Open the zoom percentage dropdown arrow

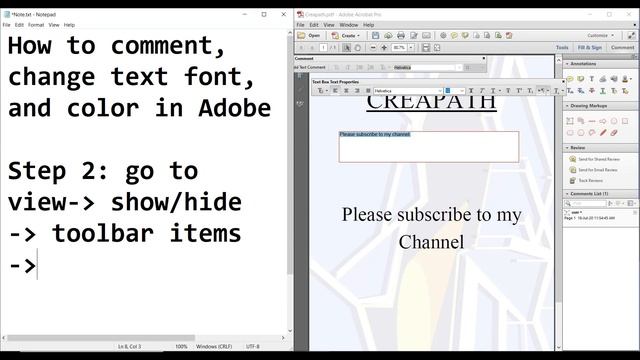point(411,48)
